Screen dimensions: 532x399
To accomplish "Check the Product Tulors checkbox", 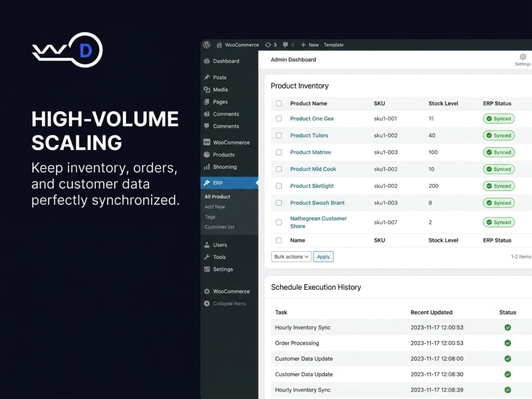I will (279, 135).
